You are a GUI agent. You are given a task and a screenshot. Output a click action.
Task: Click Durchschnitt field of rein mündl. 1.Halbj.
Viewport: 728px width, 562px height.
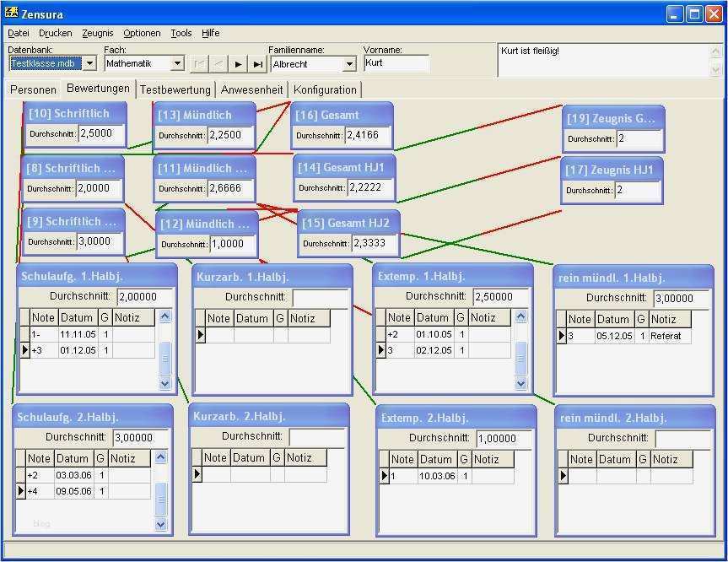coord(681,298)
